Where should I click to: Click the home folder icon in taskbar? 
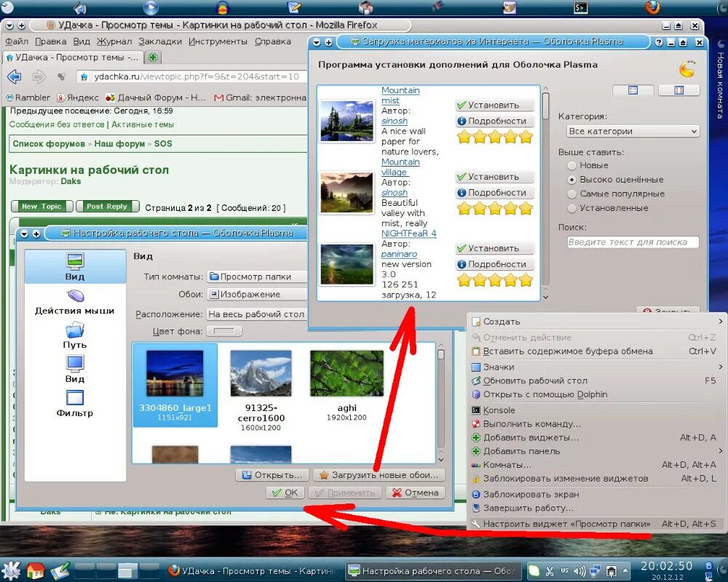35,570
